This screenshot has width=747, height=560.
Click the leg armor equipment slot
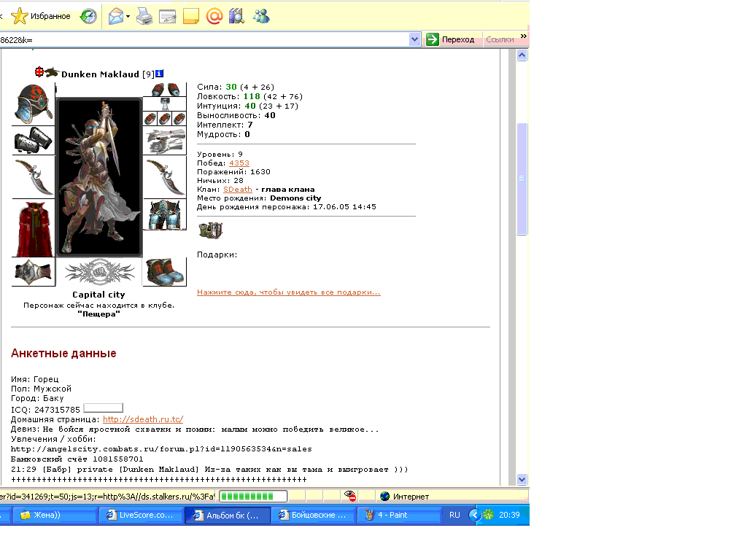pyautogui.click(x=165, y=214)
